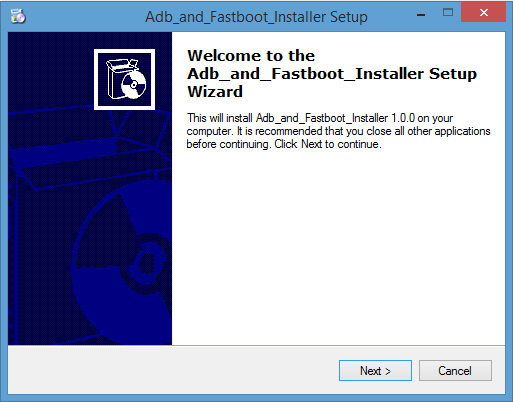Minimize the installer window
This screenshot has height=402, width=513.
(x=421, y=14)
